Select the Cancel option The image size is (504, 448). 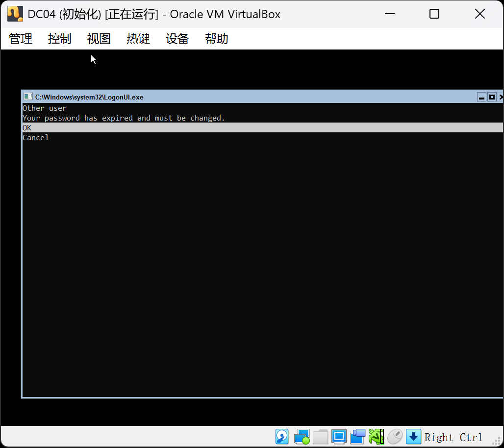coord(35,137)
